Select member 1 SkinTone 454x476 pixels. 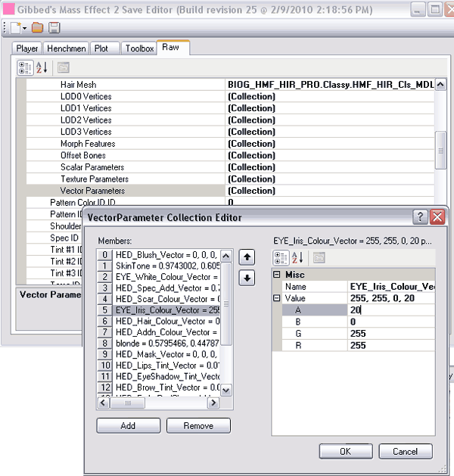click(x=158, y=266)
